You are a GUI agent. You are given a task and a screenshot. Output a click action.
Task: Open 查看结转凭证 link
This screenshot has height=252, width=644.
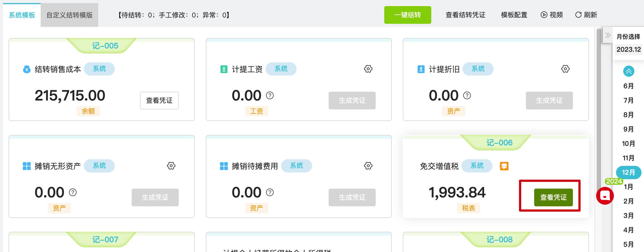pyautogui.click(x=465, y=15)
